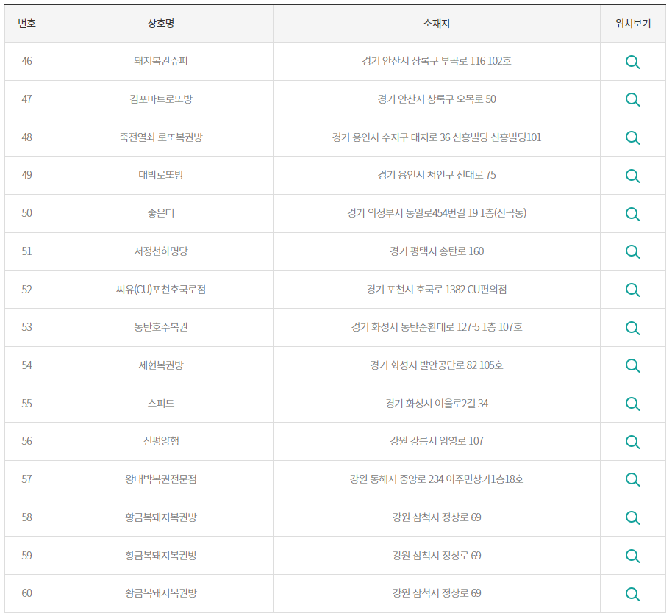Select store name 진평양행

click(x=161, y=441)
